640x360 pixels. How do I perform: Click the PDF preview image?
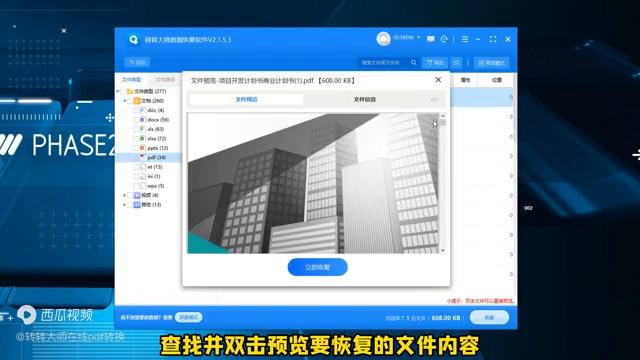pyautogui.click(x=313, y=183)
